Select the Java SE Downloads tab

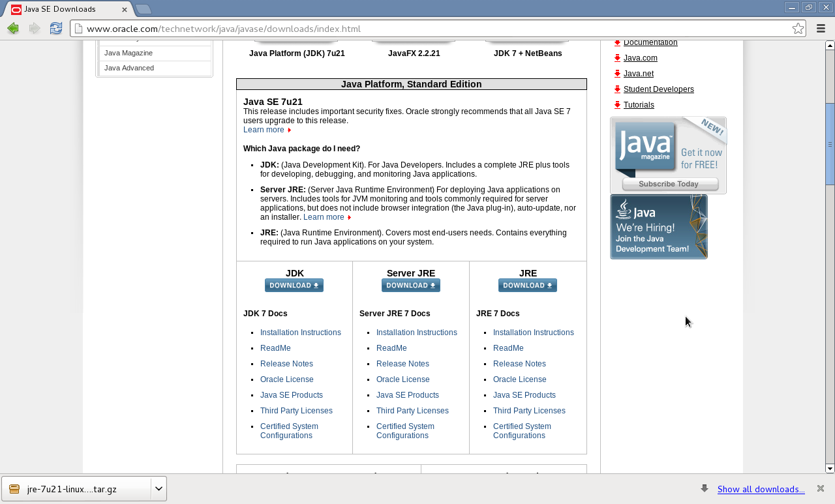tap(67, 9)
